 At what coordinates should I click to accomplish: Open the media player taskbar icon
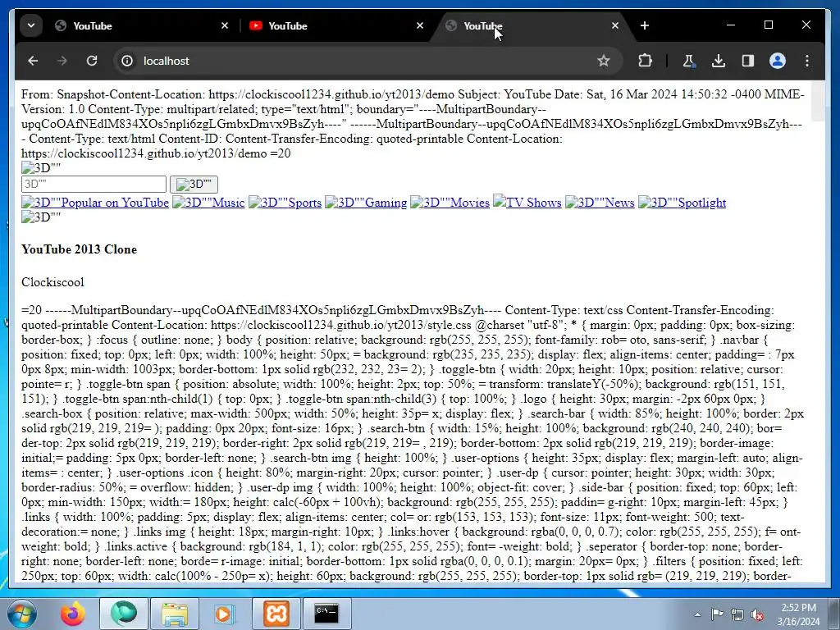tap(225, 614)
